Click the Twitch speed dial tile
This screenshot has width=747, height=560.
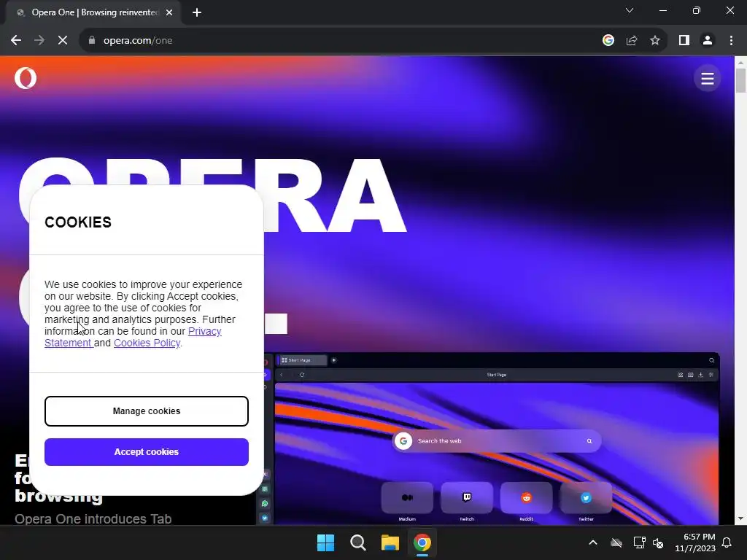[467, 498]
